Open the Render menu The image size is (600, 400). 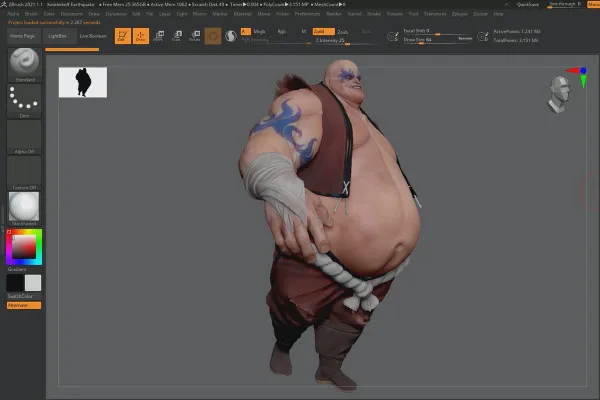pos(334,14)
